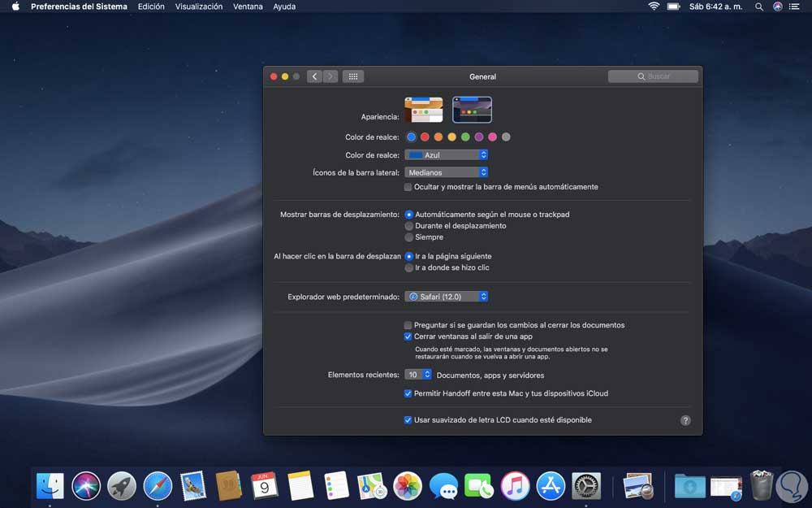Enable Preguntar si se guardan los cambios
Screen dimensions: 812x508
(x=408, y=326)
